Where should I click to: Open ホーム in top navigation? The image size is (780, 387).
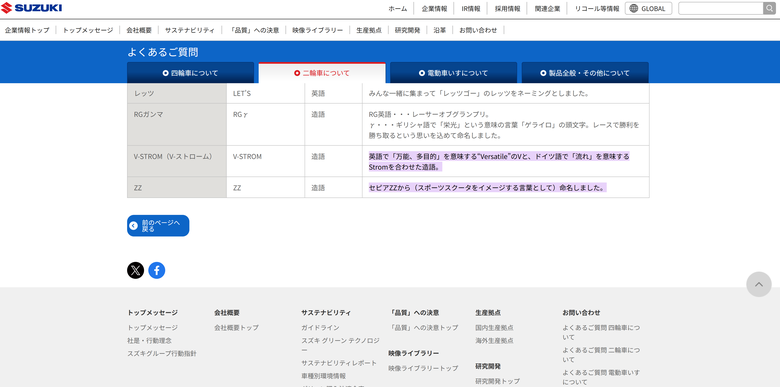click(397, 8)
